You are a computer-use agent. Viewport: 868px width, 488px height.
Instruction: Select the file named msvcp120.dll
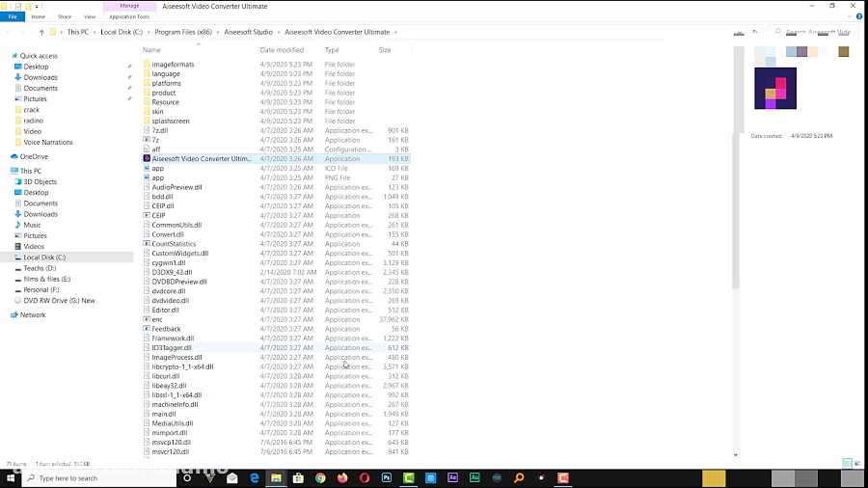point(171,442)
